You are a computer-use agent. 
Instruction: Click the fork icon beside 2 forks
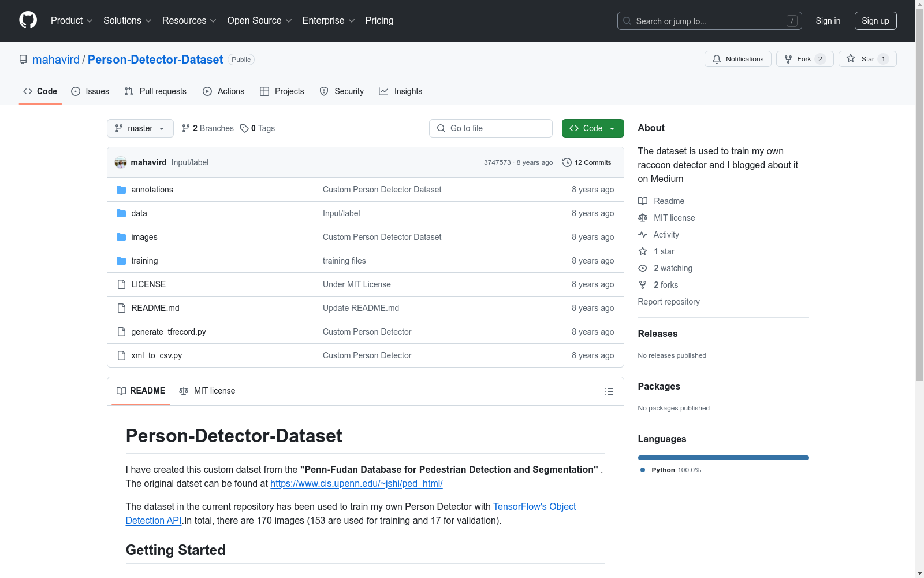[643, 285]
